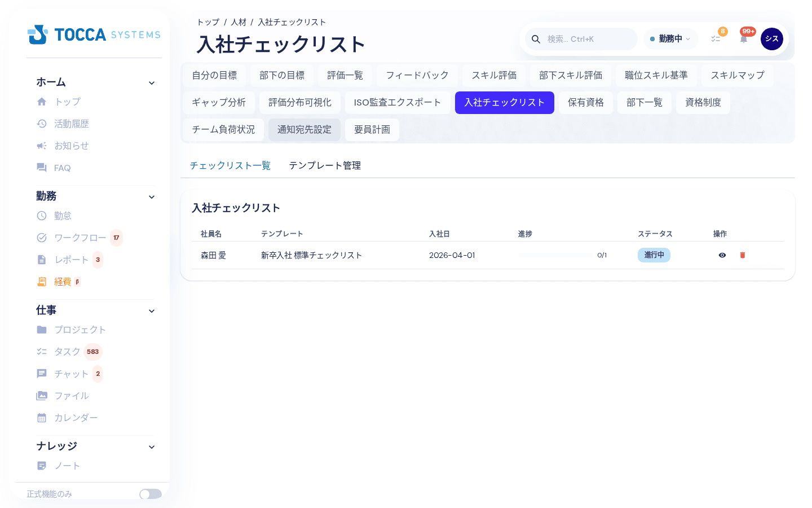Screen dimensions: 812x508
Task: Click the TOCCA SYSTEMS logo
Action: (94, 34)
